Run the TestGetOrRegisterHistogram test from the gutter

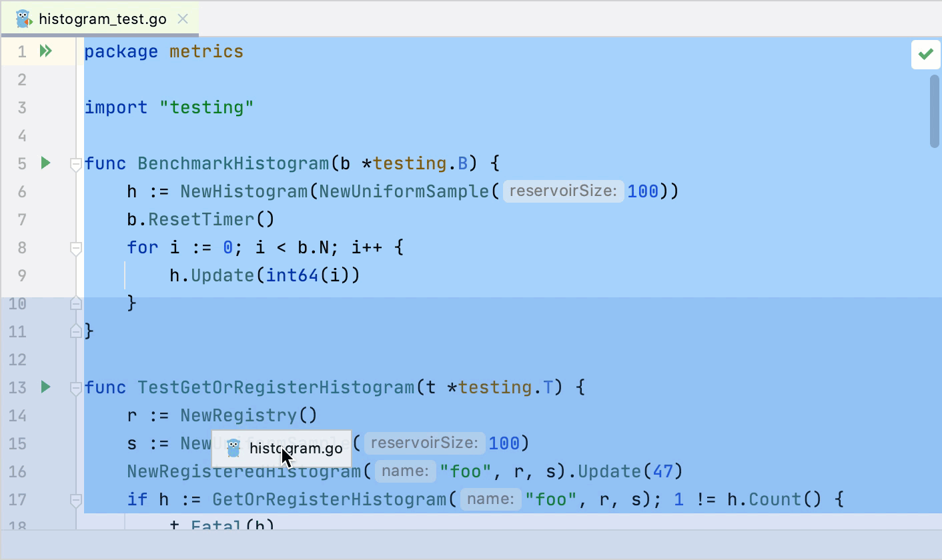(44, 387)
